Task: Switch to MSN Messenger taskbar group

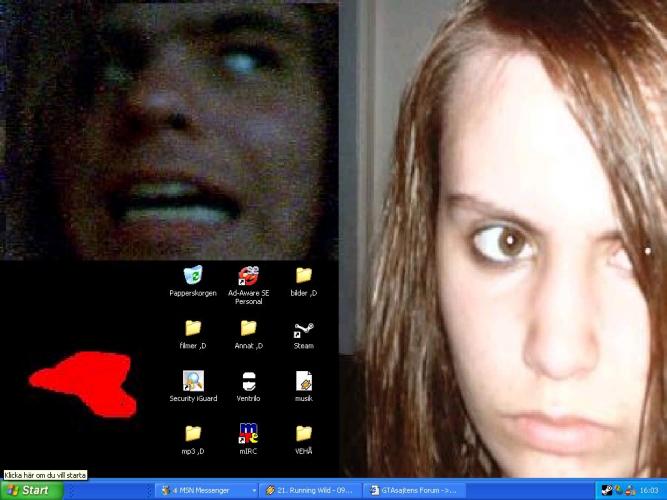Action: click(x=204, y=490)
